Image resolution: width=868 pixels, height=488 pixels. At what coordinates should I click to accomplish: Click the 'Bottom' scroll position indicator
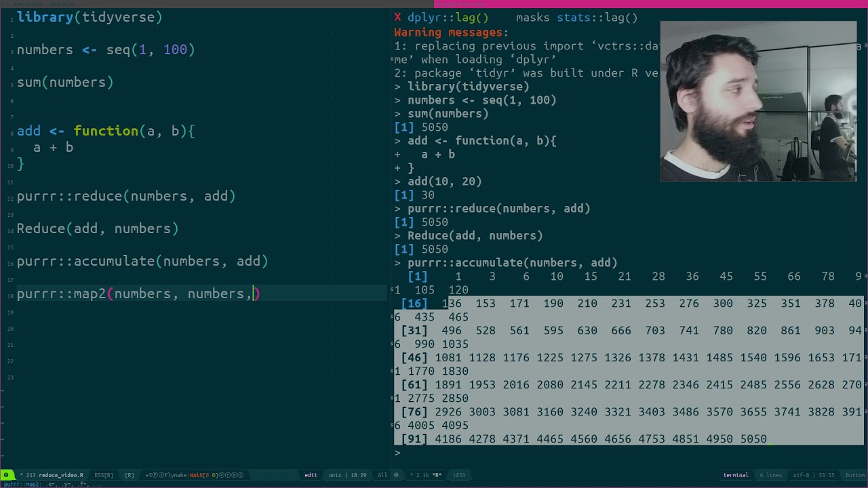[855, 475]
